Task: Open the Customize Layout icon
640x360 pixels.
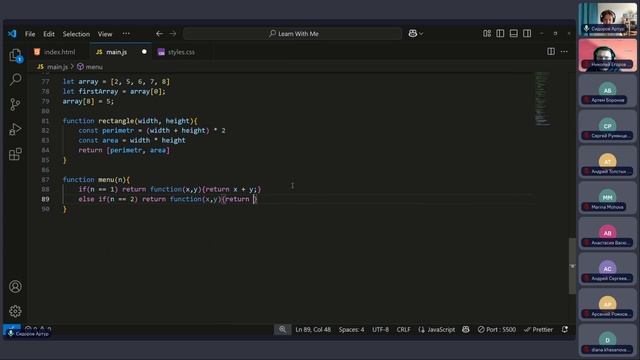Action: 487,33
